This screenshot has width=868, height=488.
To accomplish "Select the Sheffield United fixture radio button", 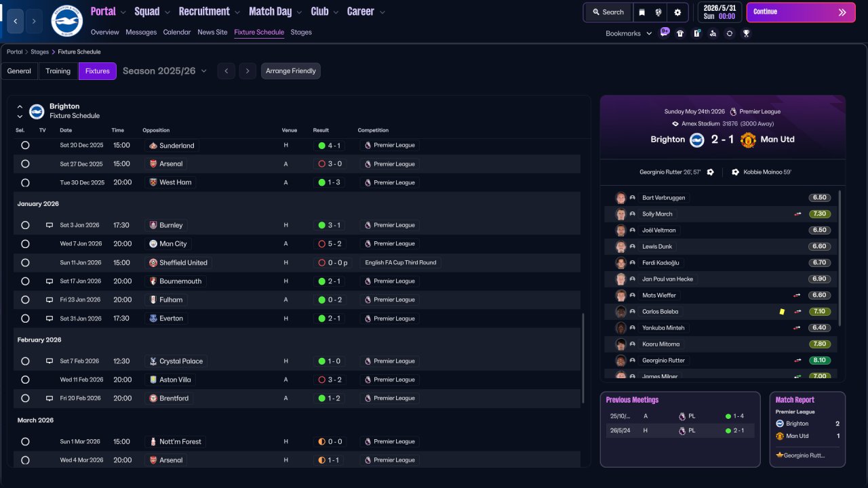I will [25, 262].
